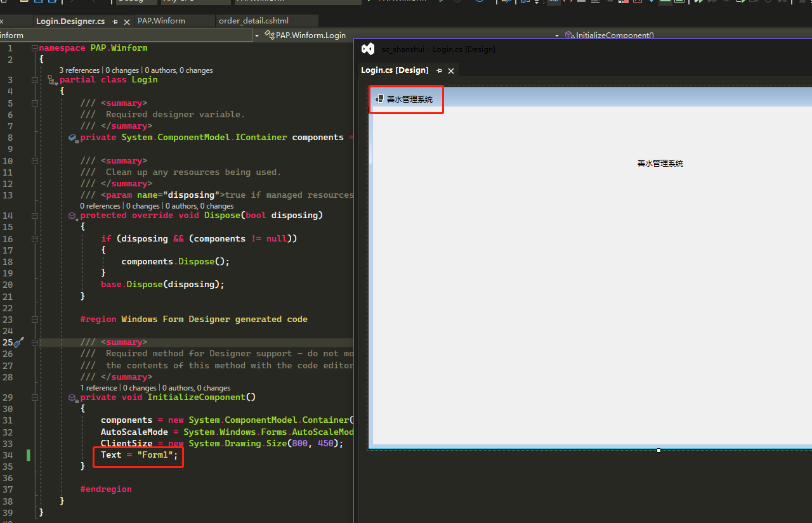Click the inheritance icon beside partial class Login
Viewport: 812px width, 523px height.
53,80
